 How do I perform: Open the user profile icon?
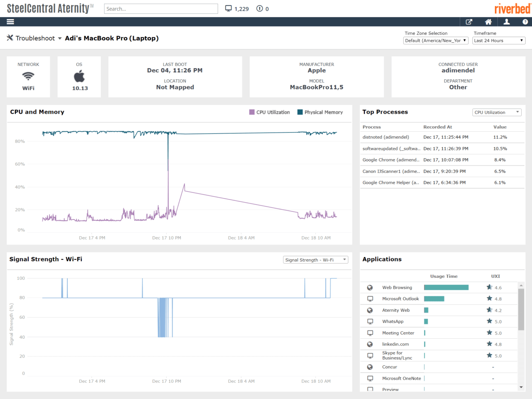507,22
